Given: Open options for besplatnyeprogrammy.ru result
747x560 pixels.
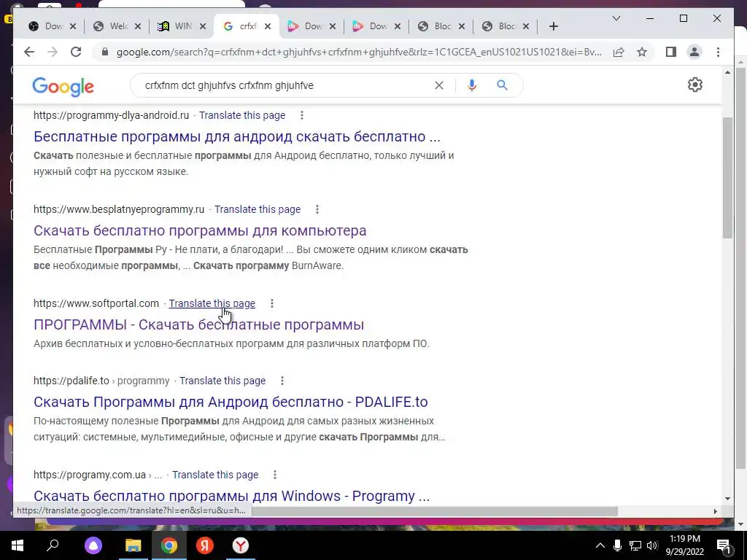Looking at the screenshot, I should pyautogui.click(x=317, y=209).
